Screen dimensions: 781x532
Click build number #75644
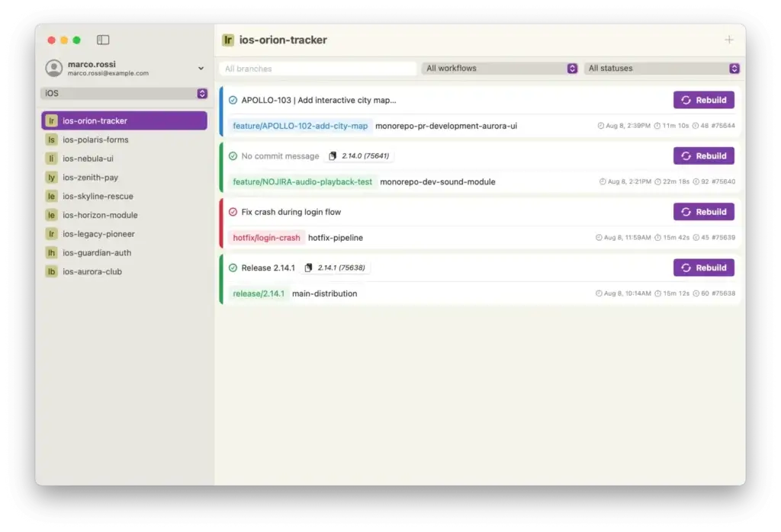coord(723,126)
